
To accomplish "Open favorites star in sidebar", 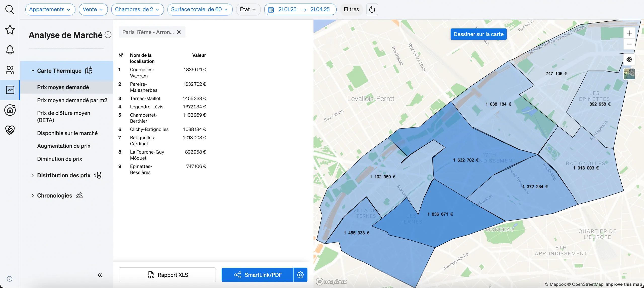I will point(10,30).
